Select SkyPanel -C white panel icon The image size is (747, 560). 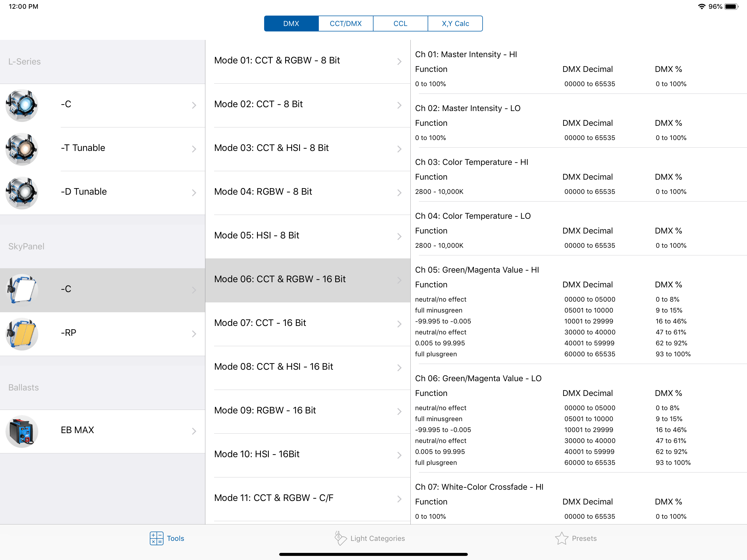point(22,290)
